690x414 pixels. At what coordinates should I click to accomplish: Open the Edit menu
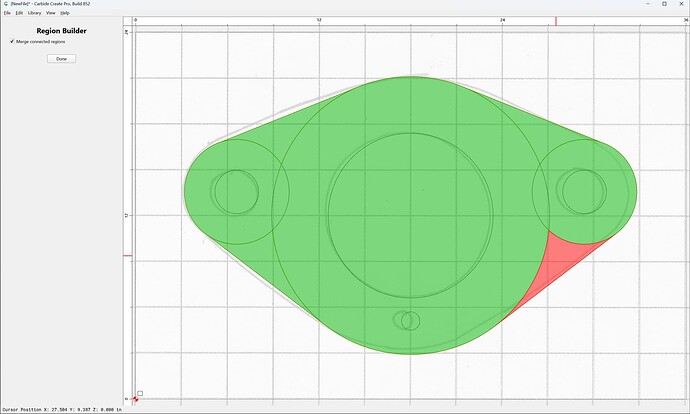tap(19, 13)
